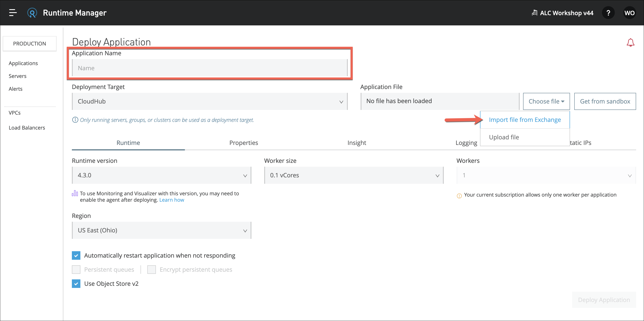Switch to the Properties tab
This screenshot has width=644, height=321.
click(244, 143)
